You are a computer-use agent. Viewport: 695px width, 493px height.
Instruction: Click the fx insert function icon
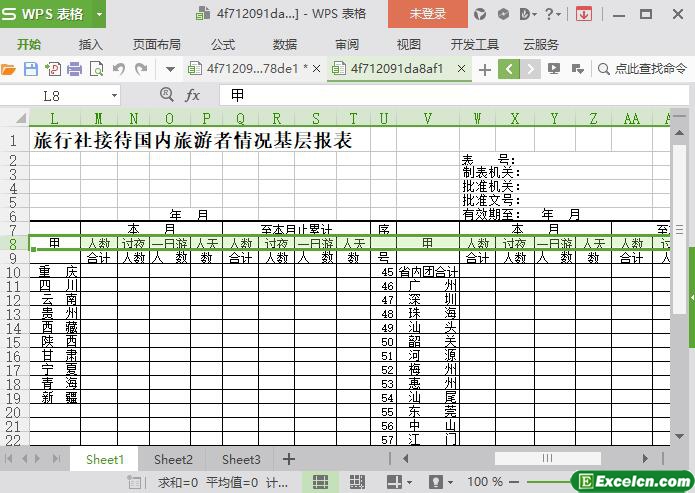coord(192,95)
